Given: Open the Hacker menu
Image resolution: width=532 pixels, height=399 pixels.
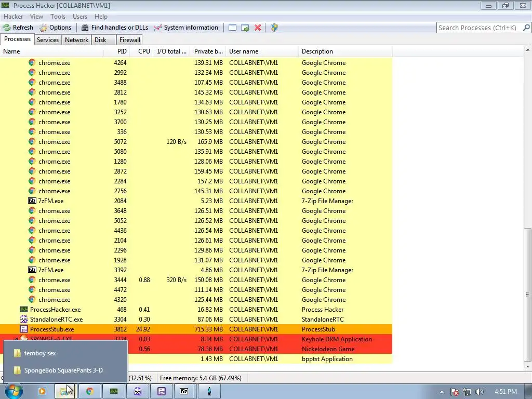Looking at the screenshot, I should (x=13, y=16).
